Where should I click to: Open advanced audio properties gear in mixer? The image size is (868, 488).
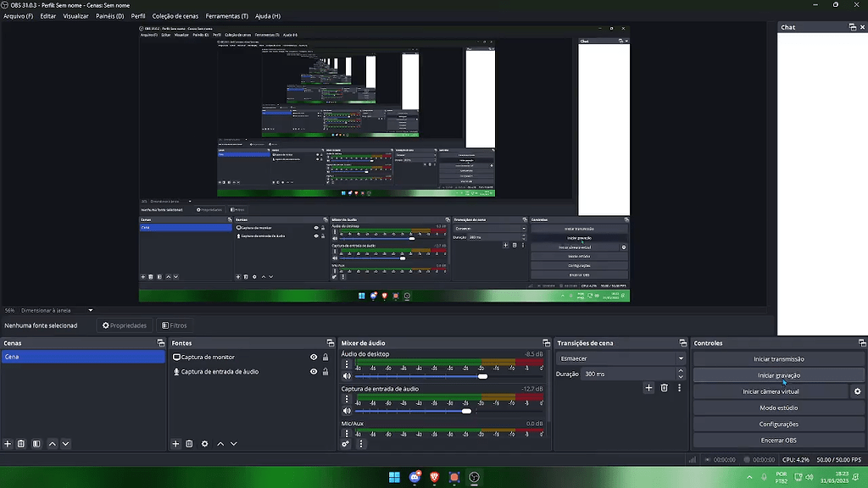click(x=346, y=444)
